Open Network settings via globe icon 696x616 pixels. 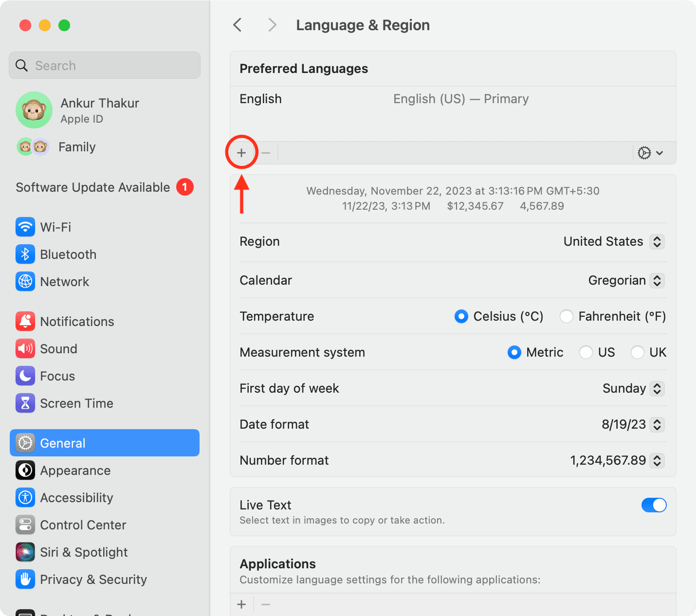pyautogui.click(x=25, y=281)
